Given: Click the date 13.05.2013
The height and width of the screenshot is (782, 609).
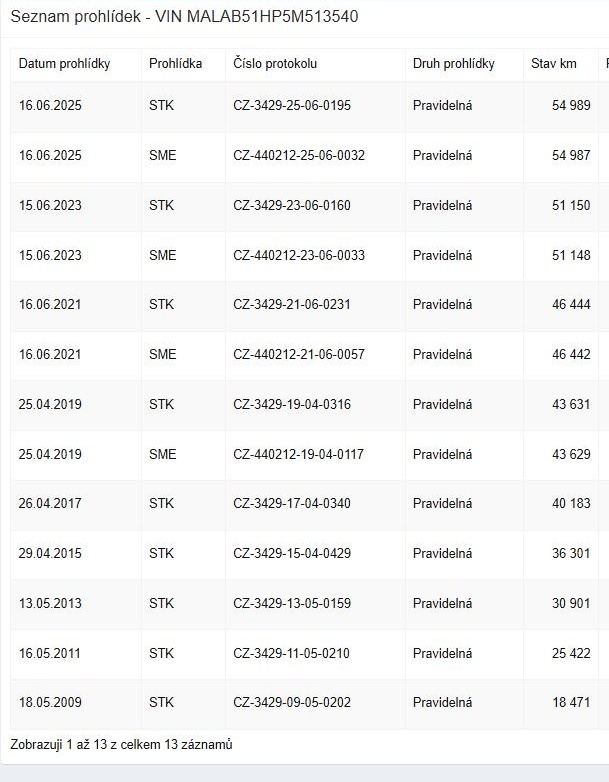Looking at the screenshot, I should (50, 604).
